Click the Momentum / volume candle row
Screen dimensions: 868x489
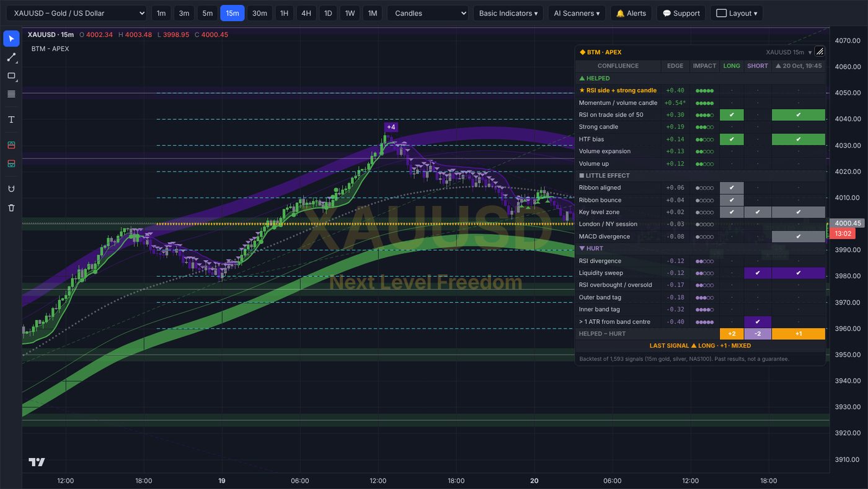(701, 103)
